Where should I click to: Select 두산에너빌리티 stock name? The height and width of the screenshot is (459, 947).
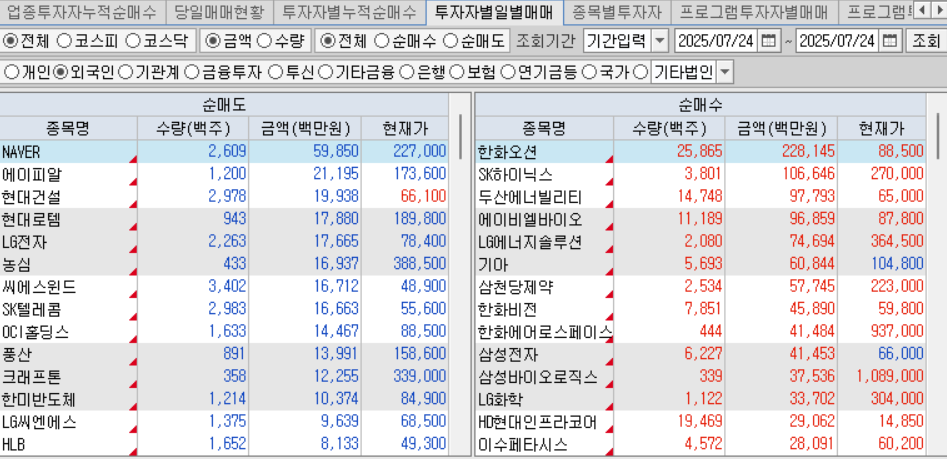530,197
